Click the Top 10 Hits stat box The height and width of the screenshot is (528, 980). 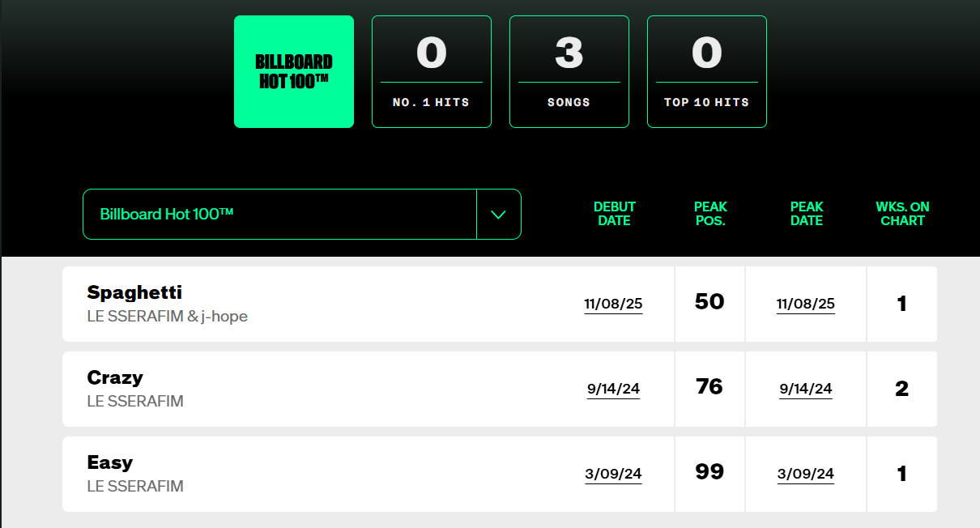pyautogui.click(x=707, y=72)
